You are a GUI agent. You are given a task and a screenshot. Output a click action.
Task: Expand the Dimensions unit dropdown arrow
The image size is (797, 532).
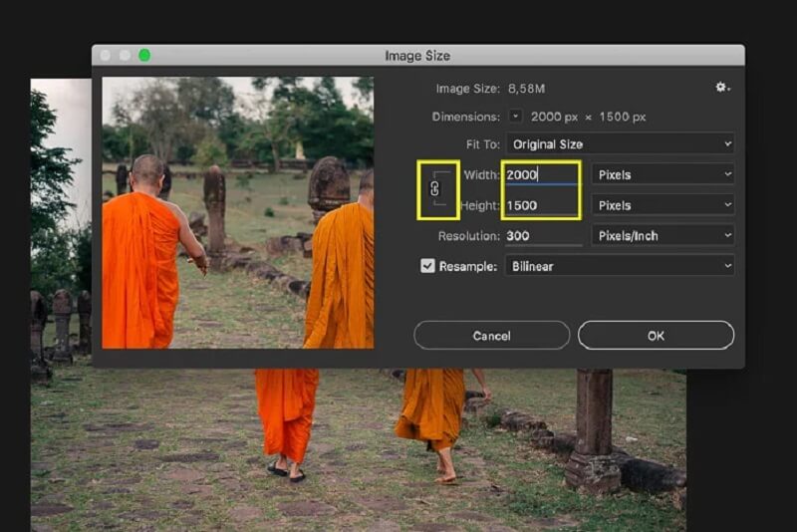pyautogui.click(x=516, y=117)
